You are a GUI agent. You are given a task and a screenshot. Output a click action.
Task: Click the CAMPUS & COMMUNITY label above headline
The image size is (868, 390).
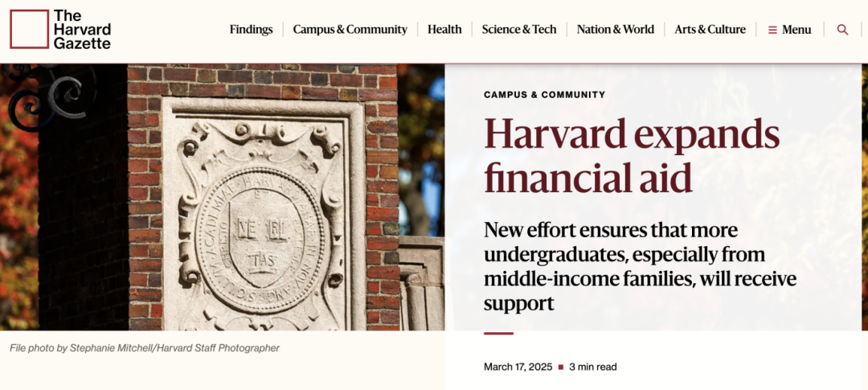[544, 95]
